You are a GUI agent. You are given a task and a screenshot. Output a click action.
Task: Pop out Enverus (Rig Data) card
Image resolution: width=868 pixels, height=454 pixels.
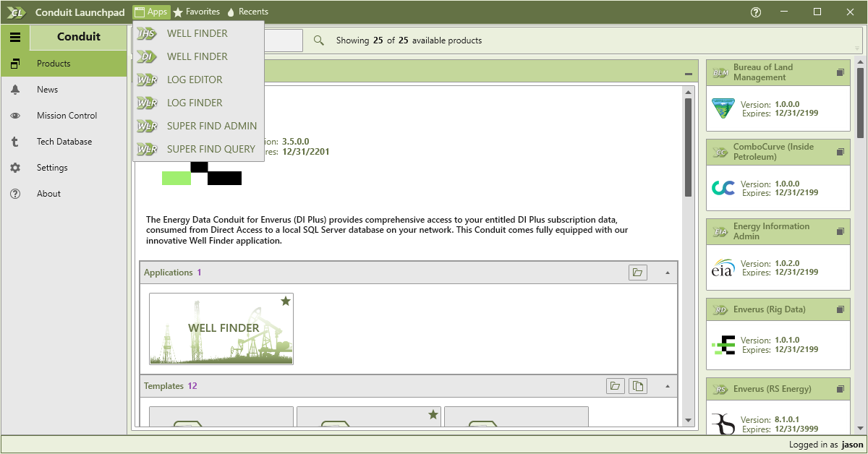pyautogui.click(x=840, y=311)
